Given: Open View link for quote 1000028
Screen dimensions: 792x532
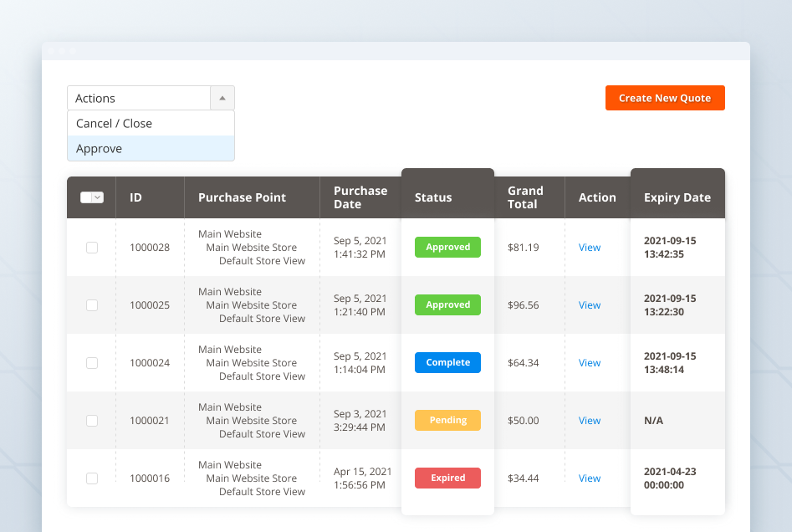Looking at the screenshot, I should 590,248.
